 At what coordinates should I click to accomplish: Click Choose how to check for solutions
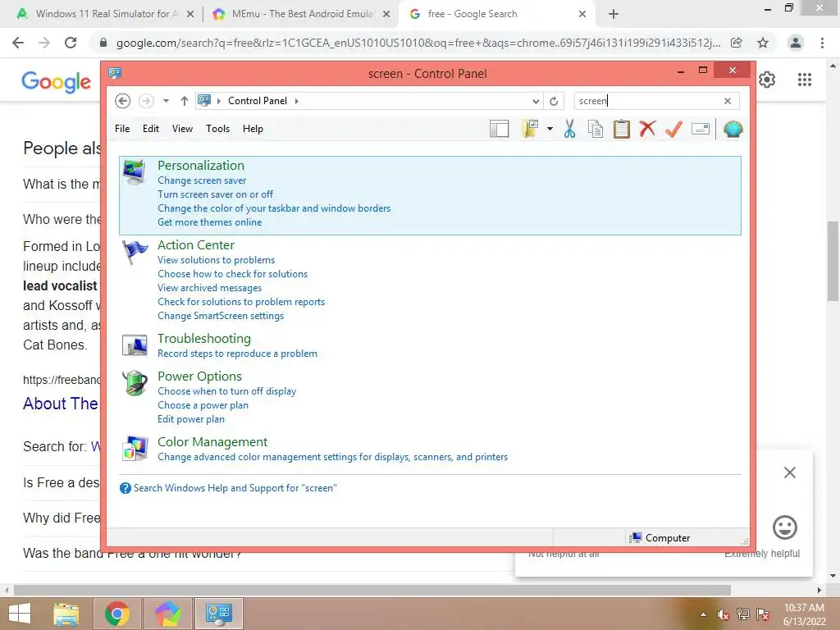(x=232, y=274)
